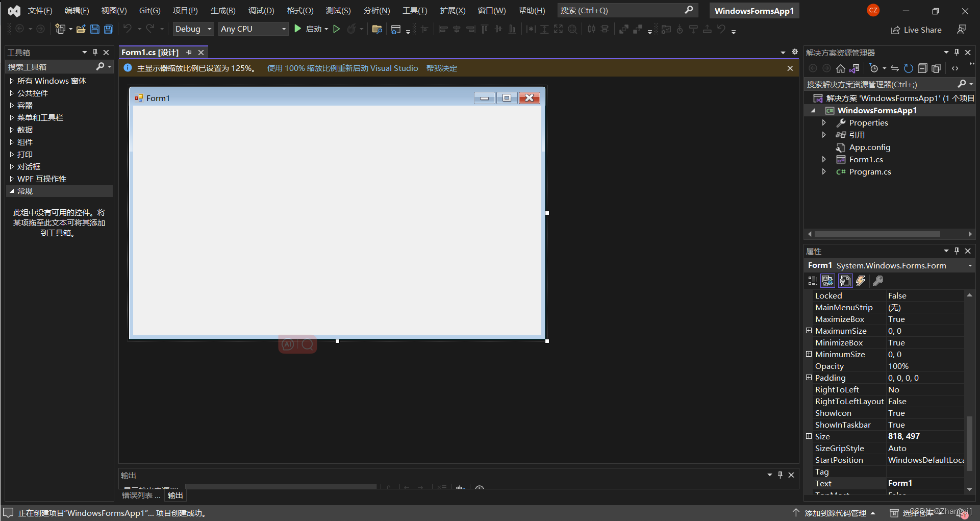Expand the Size property in Properties panel

[x=809, y=436]
